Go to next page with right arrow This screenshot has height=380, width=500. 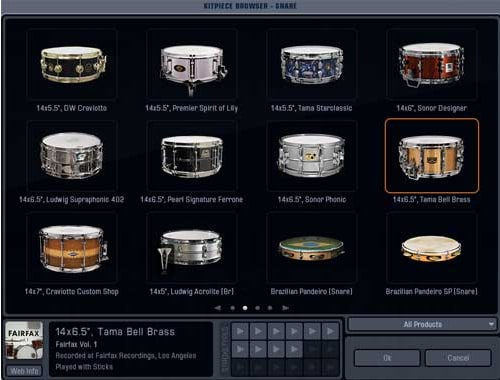click(x=286, y=308)
